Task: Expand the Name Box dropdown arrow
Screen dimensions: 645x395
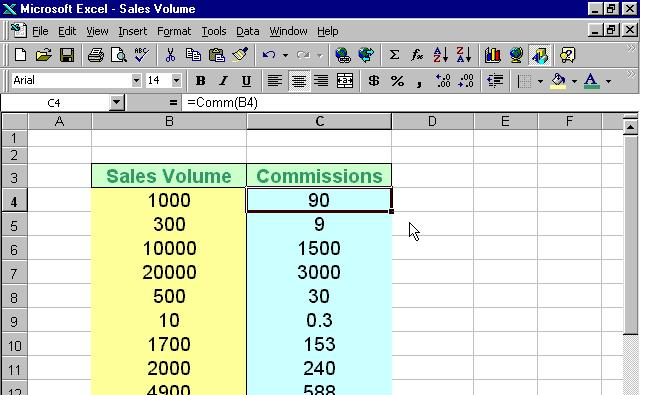Action: pos(116,102)
